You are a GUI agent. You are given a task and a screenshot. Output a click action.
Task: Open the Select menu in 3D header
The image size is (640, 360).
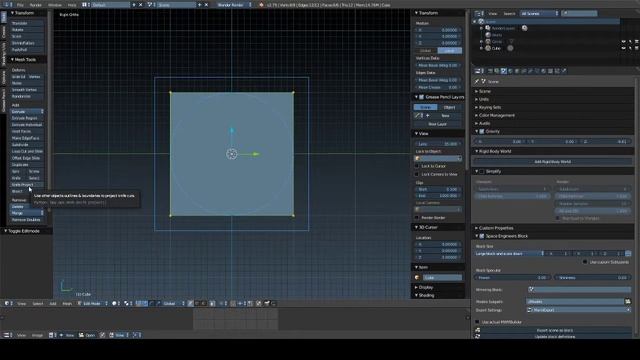click(38, 303)
